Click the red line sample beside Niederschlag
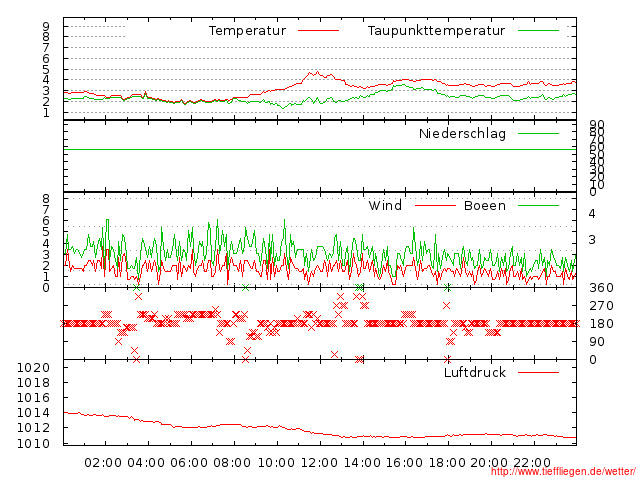Screen dimensions: 640x480 (x=538, y=133)
